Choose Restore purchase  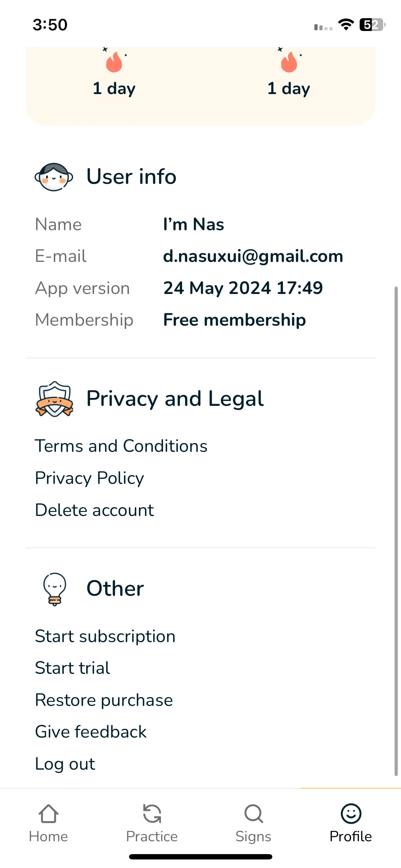(x=104, y=700)
